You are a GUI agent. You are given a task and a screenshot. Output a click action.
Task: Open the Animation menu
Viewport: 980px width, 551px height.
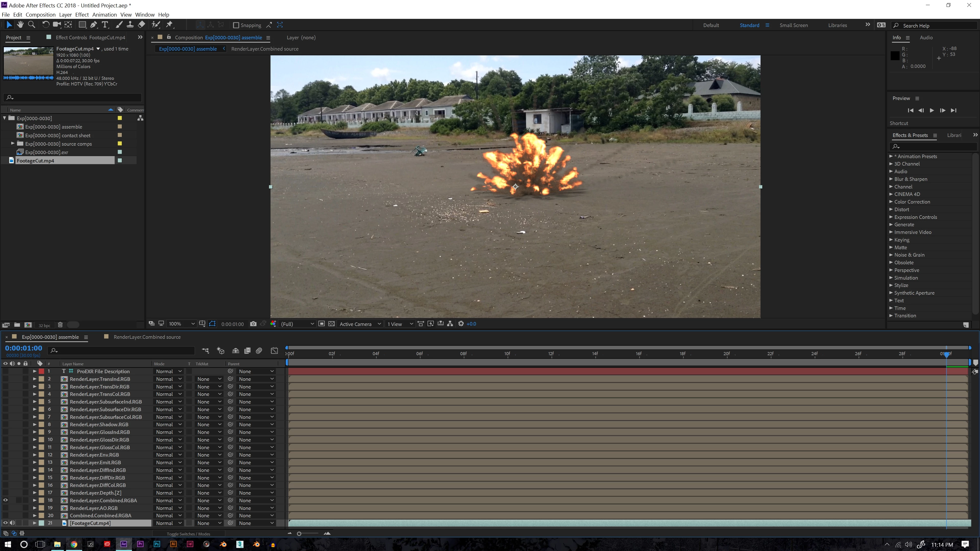point(104,15)
